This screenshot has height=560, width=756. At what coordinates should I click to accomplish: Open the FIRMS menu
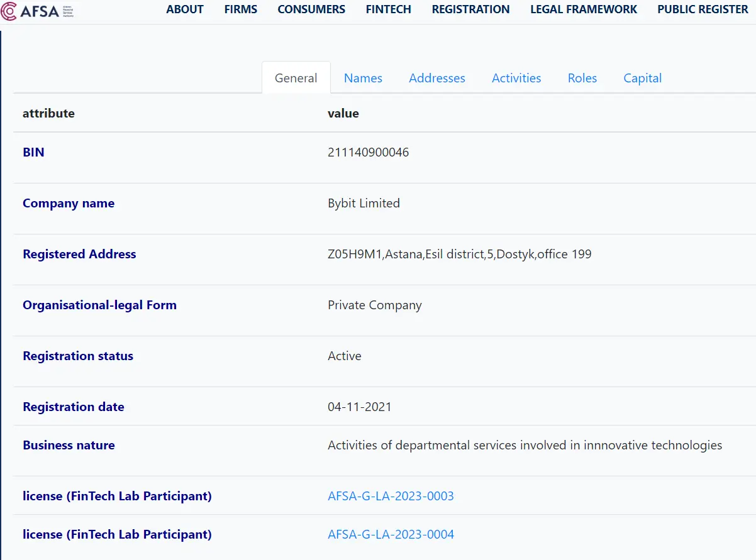coord(241,9)
